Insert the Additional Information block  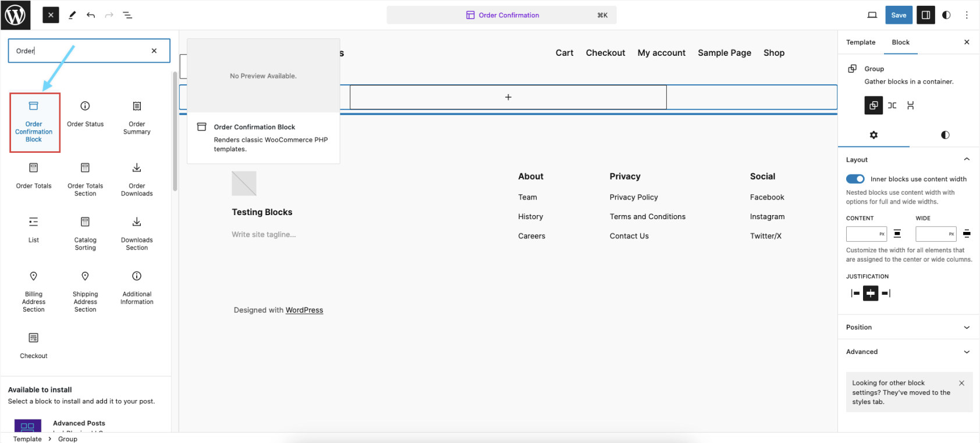point(137,288)
